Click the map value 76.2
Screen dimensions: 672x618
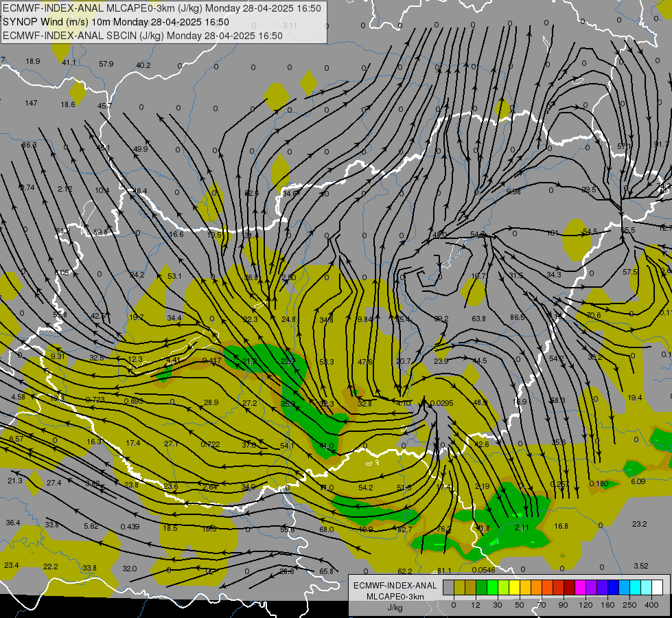443,529
